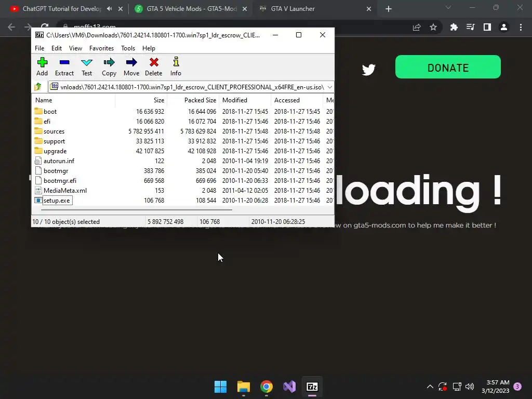Bookmark this page with the star icon
The width and height of the screenshot is (532, 399).
pos(433,27)
